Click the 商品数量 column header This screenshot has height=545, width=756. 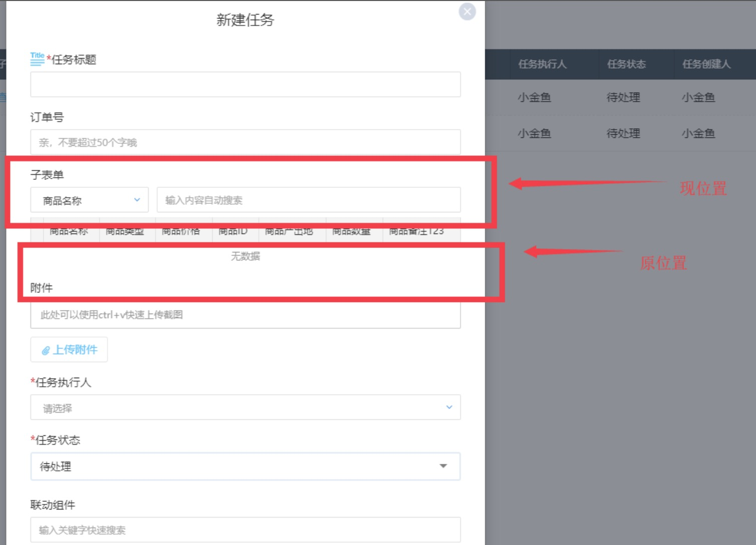[353, 232]
